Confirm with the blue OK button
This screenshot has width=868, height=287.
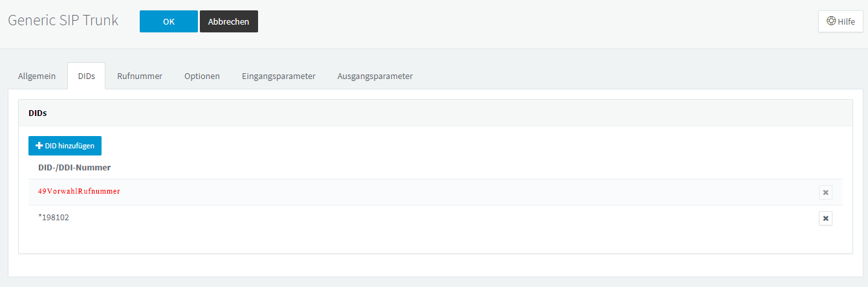coord(169,21)
